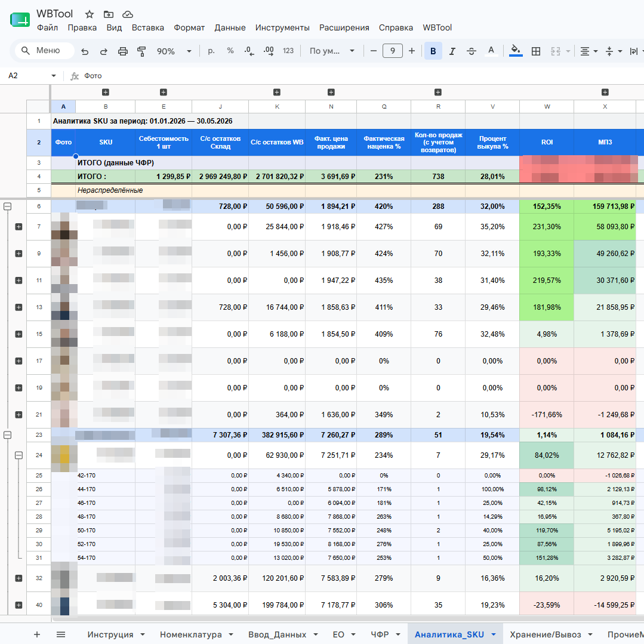Expand hidden columns after column X

coord(605,92)
